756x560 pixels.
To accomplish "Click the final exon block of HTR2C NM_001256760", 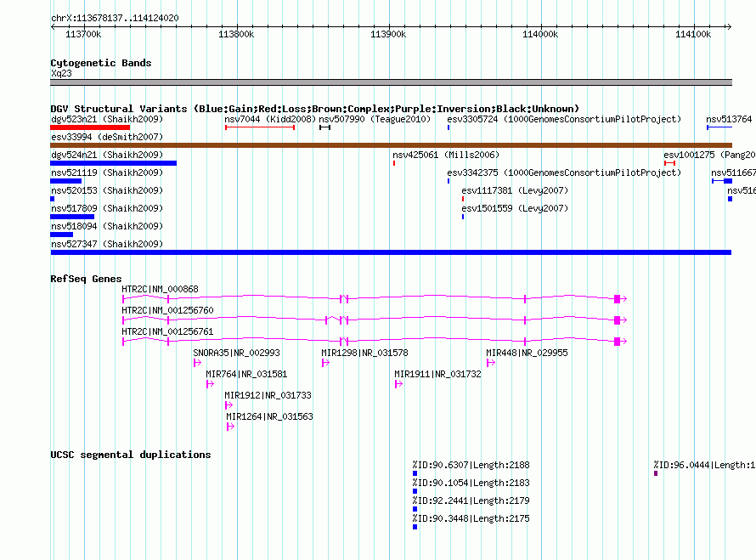I will point(618,320).
